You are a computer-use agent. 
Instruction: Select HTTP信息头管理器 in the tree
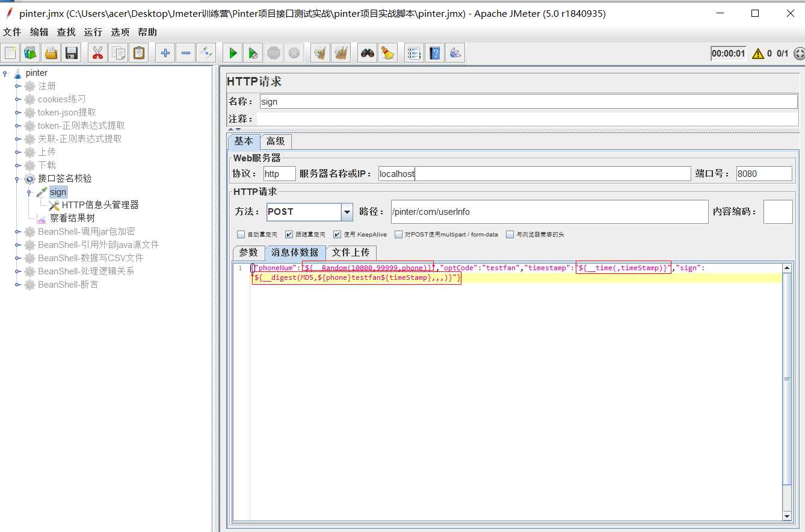(100, 205)
